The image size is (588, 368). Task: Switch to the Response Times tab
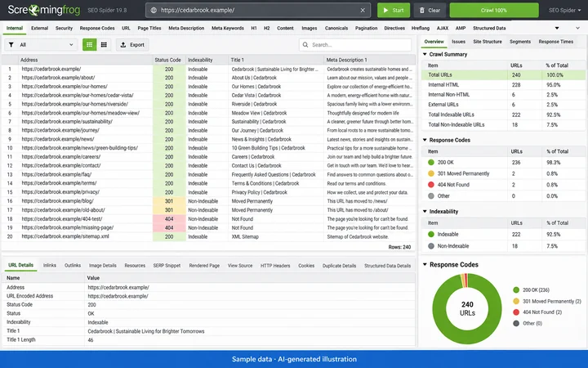[556, 42]
